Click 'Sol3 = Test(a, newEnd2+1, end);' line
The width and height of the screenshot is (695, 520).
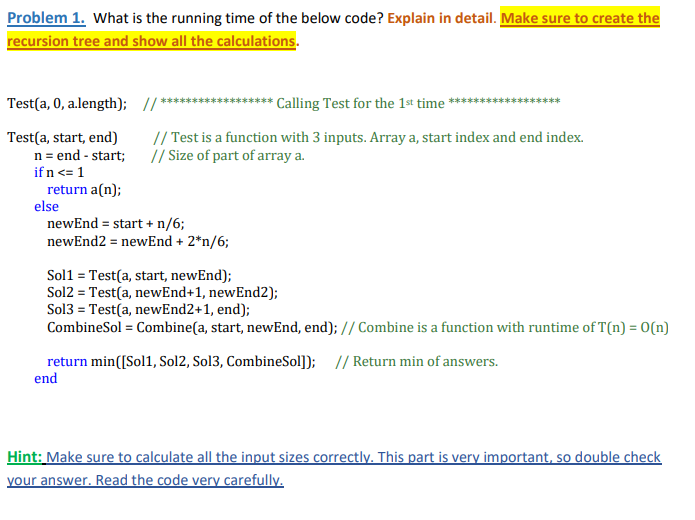[148, 309]
